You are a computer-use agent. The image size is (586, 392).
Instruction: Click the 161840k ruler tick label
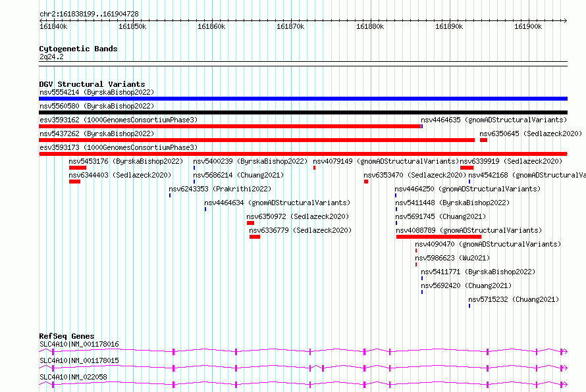(53, 26)
